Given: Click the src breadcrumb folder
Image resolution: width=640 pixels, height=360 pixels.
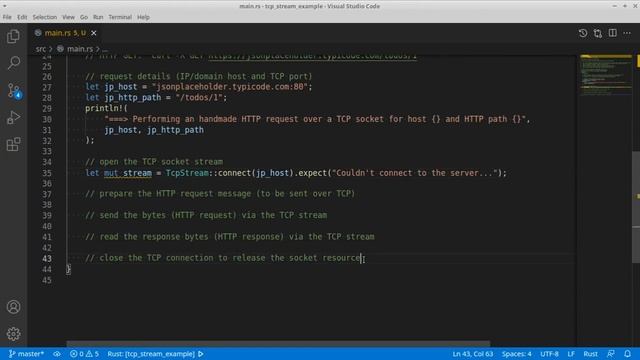Looking at the screenshot, I should click(x=41, y=49).
